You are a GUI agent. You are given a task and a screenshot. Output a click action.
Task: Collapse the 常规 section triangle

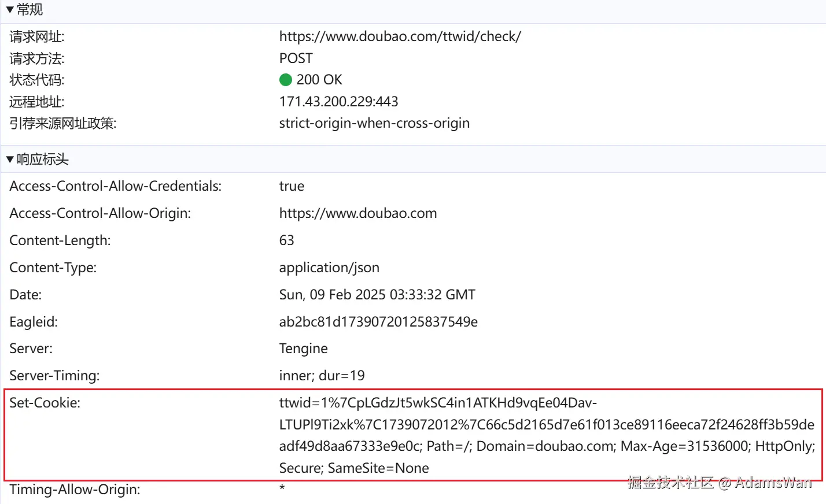click(x=10, y=10)
